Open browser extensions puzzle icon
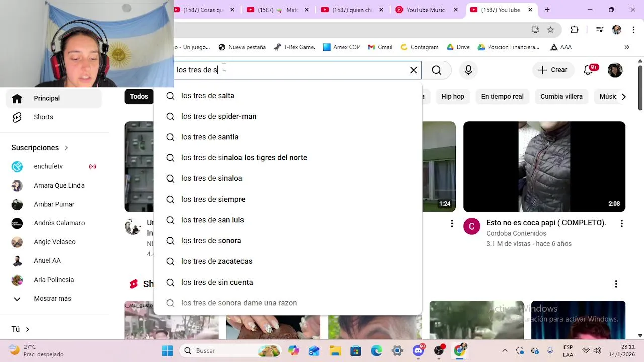Viewport: 644px width, 362px height. pos(575,30)
